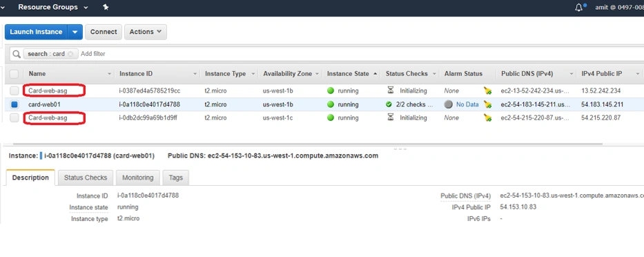Viewport: 644px width, 257px height.
Task: Click the horizontal scrollbar under the instance table
Action: point(308,144)
